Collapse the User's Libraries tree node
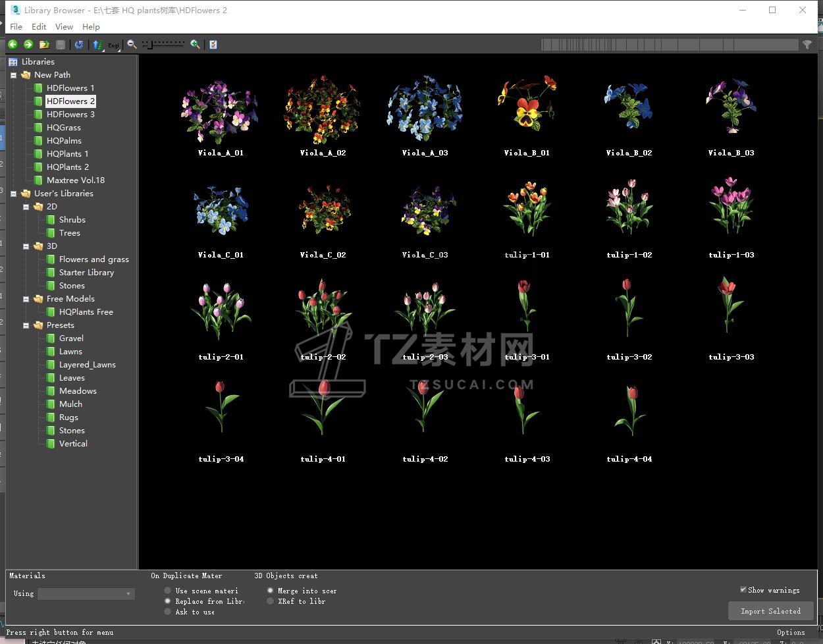This screenshot has width=823, height=644. click(x=14, y=194)
